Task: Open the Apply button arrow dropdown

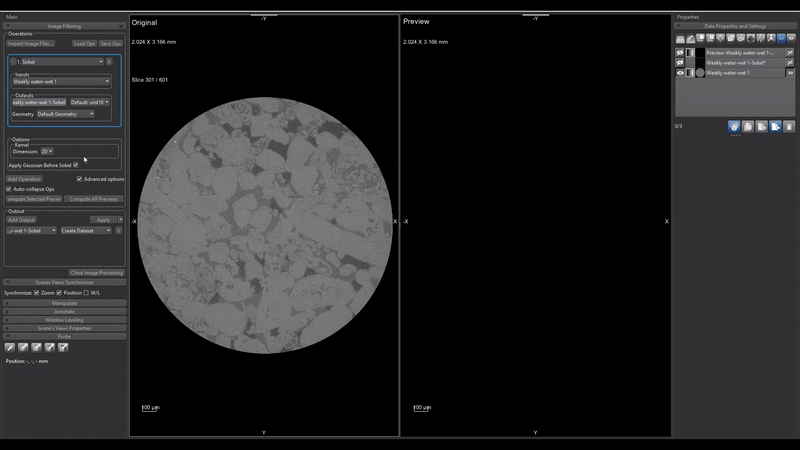Action: click(120, 220)
